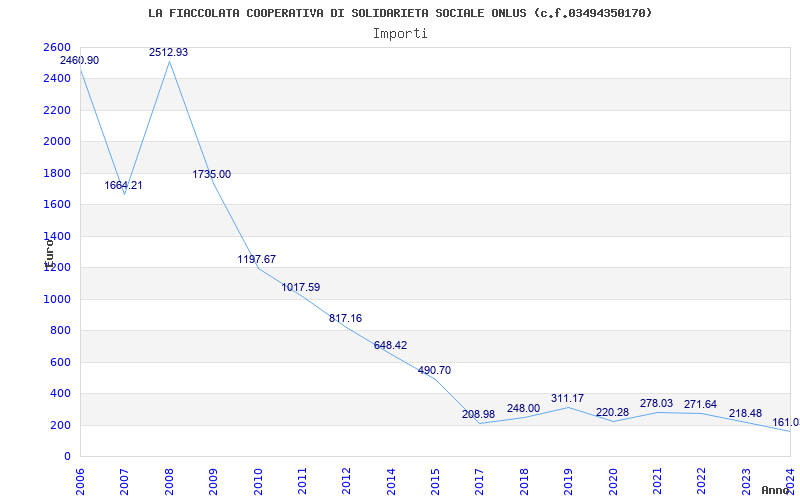
Task: Click the y-axis value 2000
Action: (57, 142)
